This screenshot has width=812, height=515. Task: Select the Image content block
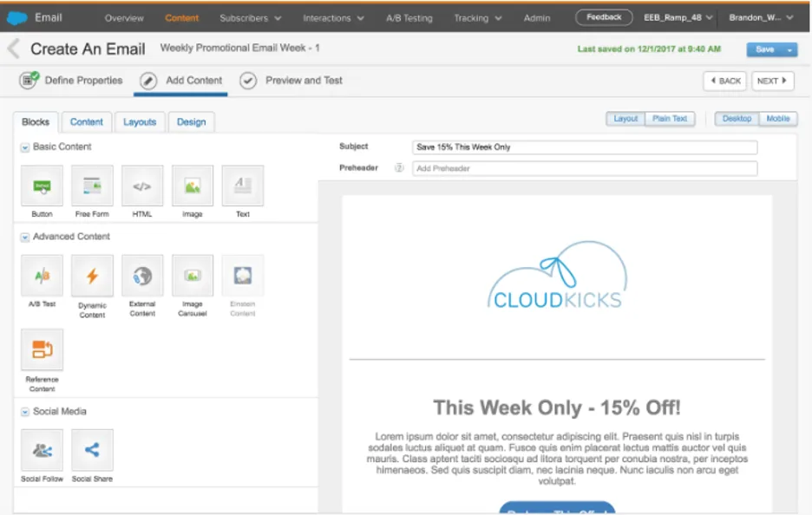pos(193,186)
